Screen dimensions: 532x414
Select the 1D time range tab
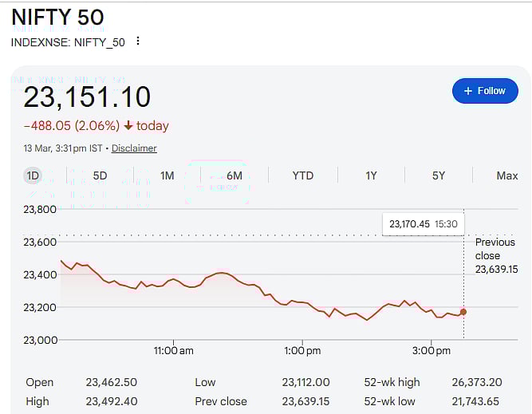coord(33,175)
